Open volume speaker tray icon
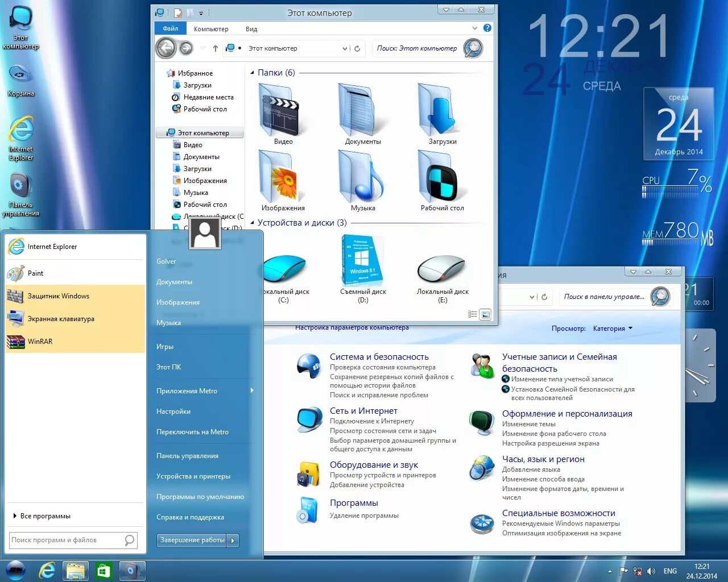This screenshot has width=728, height=582. 651,571
